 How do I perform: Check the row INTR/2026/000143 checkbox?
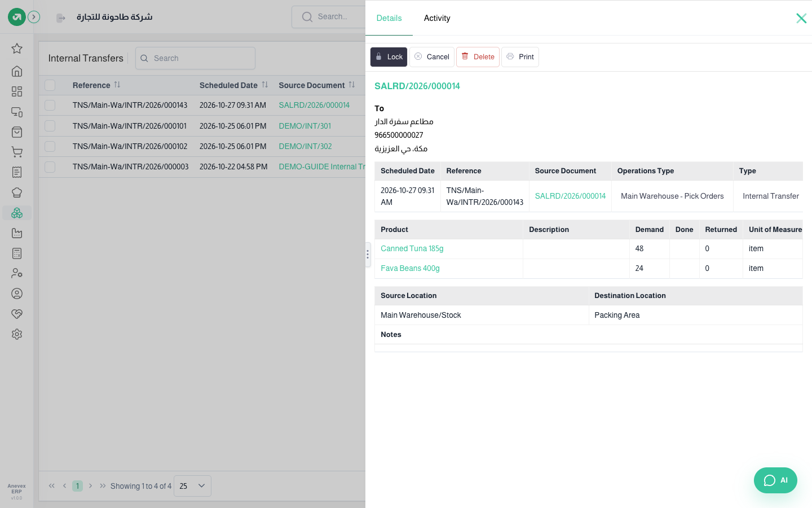click(x=50, y=106)
